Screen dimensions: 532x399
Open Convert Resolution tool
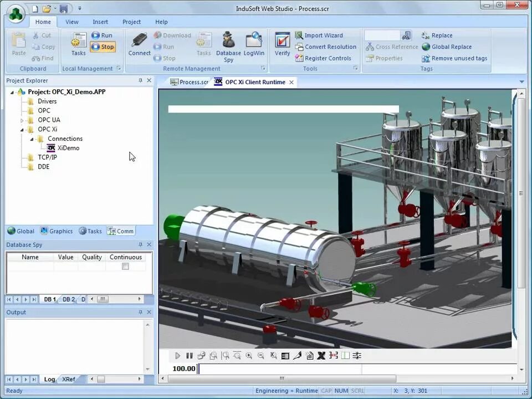(x=326, y=47)
